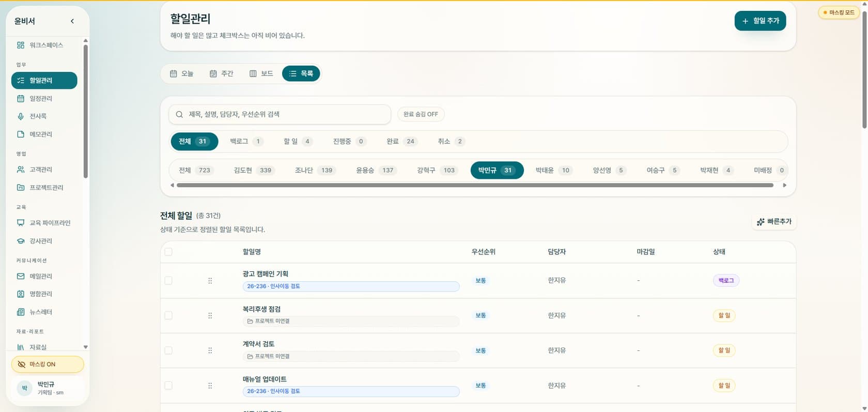Collapse the sidebar with the chevron
Viewport: 868px width, 412px height.
(72, 21)
